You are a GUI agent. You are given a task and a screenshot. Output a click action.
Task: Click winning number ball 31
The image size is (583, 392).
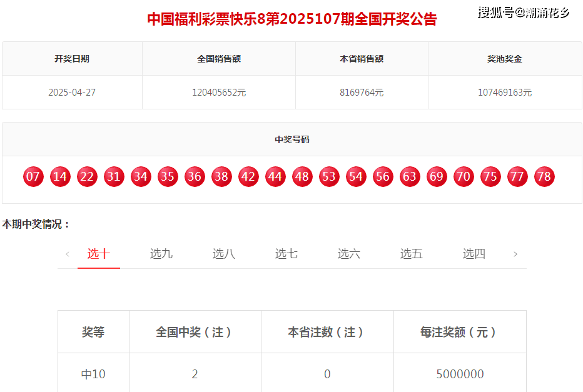coord(114,176)
